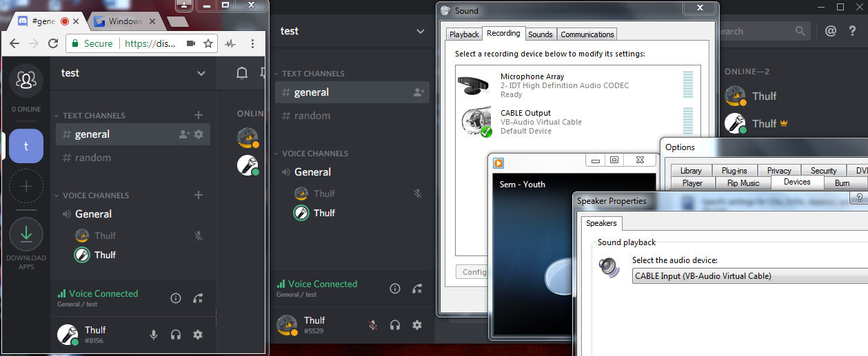Click the Chrome address bar URL
The width and height of the screenshot is (868, 356).
pyautogui.click(x=149, y=43)
